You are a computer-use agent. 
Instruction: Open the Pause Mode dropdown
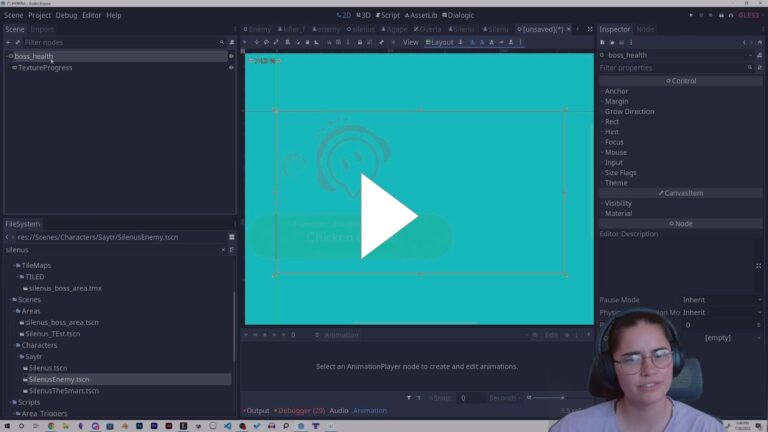[720, 300]
